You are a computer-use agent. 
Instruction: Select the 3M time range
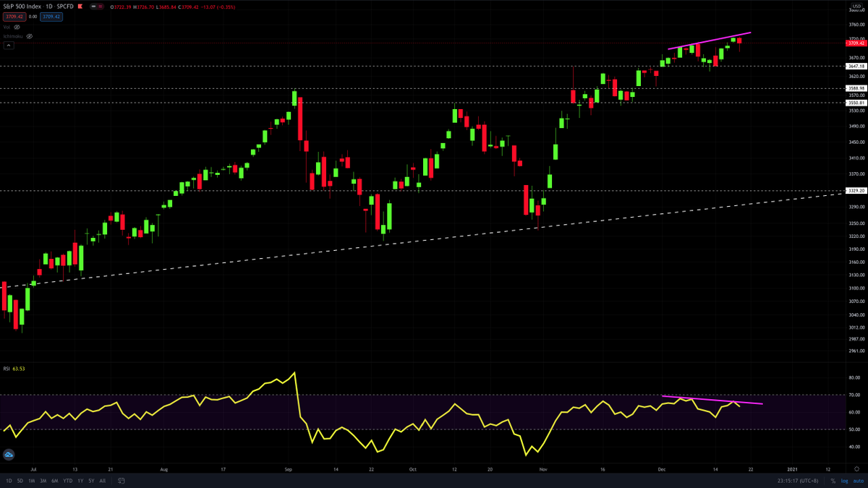(x=43, y=481)
